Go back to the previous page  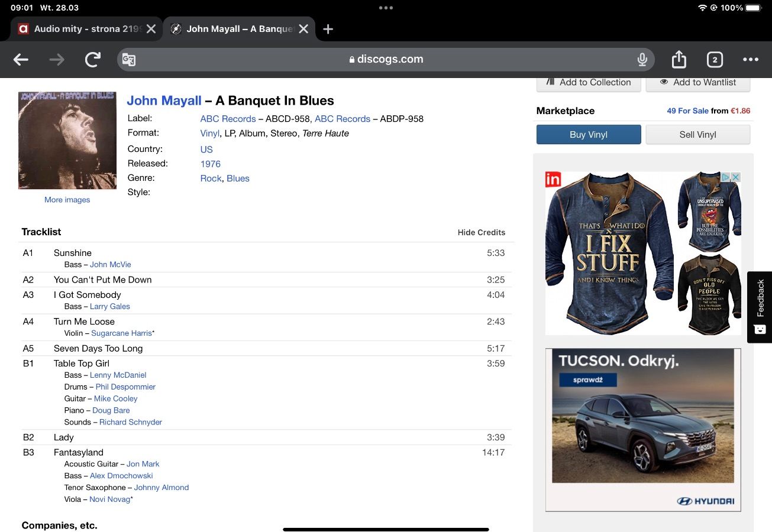click(21, 60)
